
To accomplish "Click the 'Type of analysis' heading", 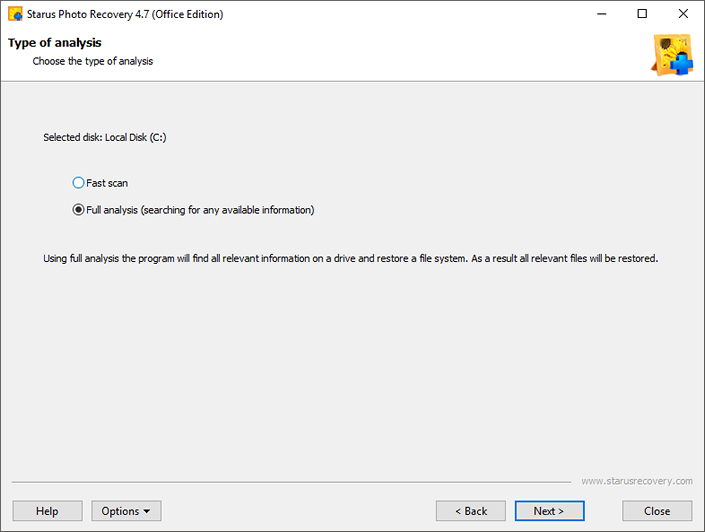I will 54,43.
